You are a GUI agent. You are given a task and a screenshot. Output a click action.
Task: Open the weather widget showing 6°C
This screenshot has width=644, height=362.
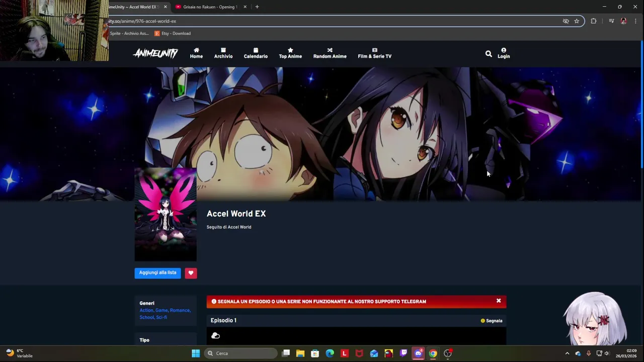coord(19,353)
